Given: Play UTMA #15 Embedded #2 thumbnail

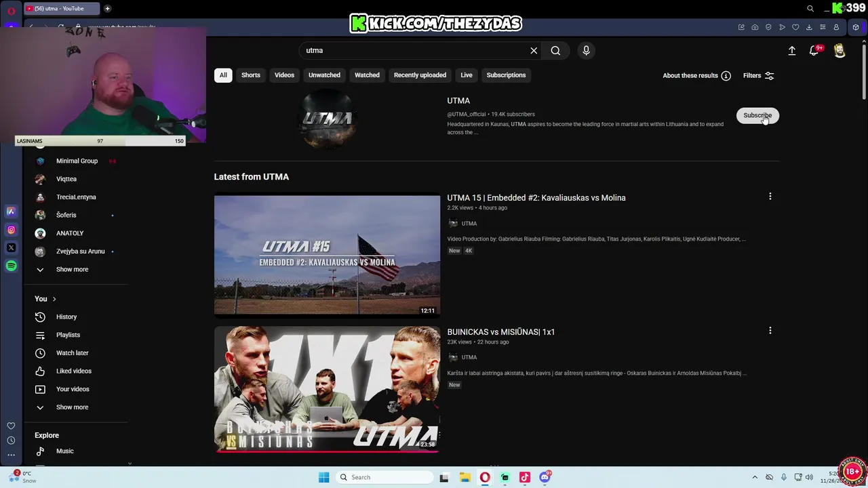Looking at the screenshot, I should [x=327, y=256].
